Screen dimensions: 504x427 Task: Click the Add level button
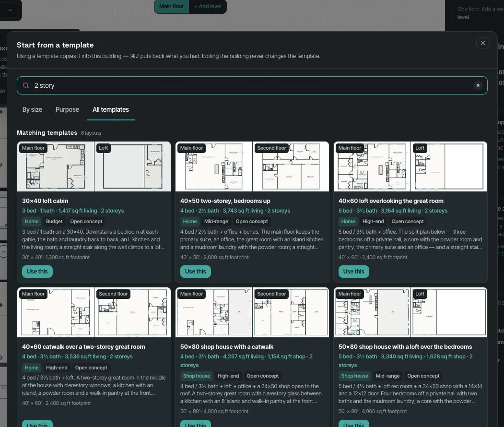(x=208, y=6)
